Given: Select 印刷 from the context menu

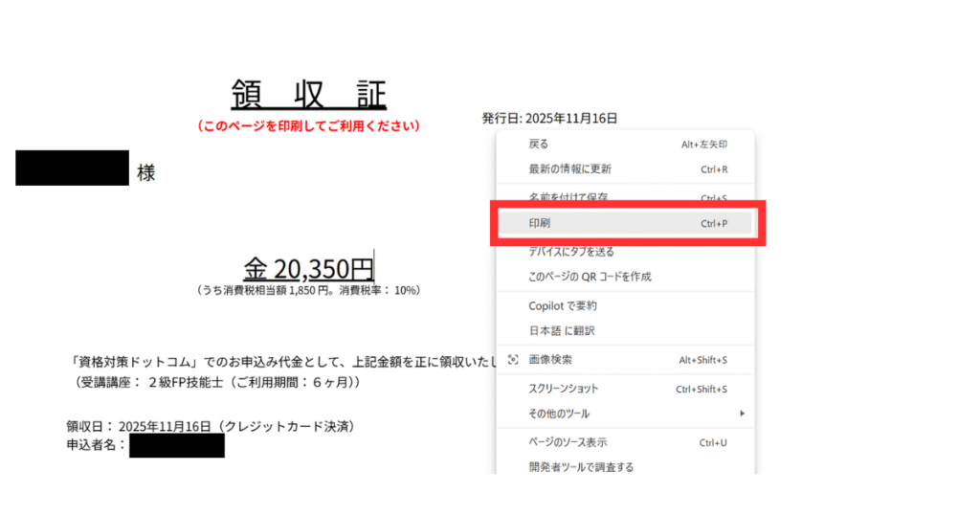Looking at the screenshot, I should pos(540,223).
